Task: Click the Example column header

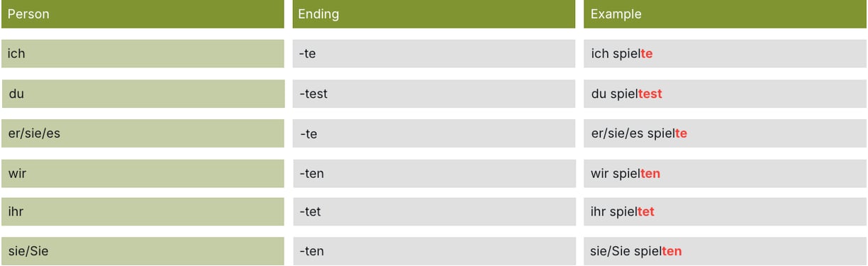Action: click(x=725, y=14)
